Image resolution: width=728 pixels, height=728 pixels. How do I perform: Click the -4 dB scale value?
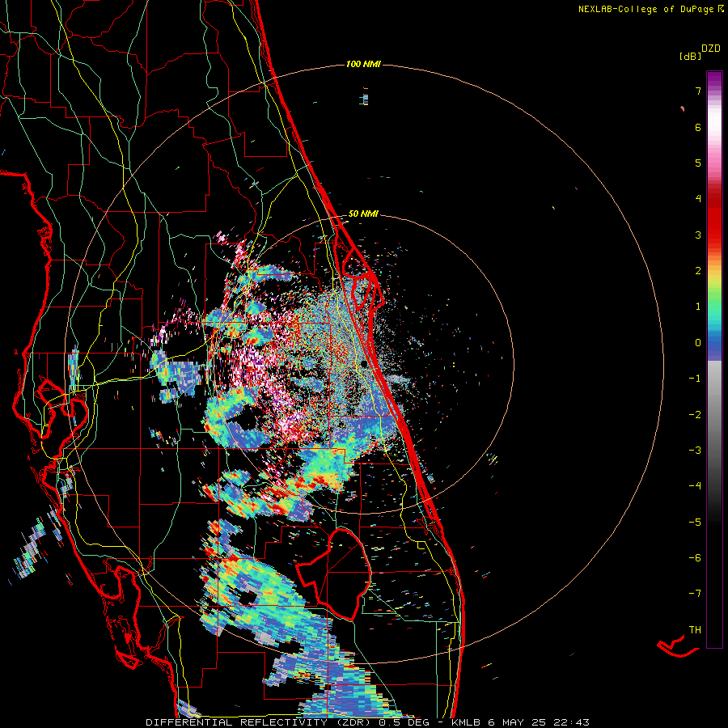coord(695,486)
